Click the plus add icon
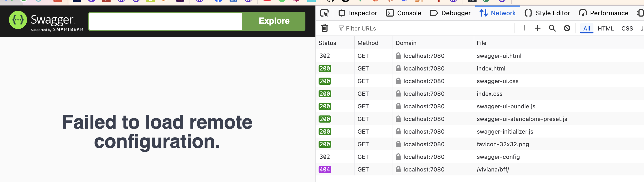 pos(538,28)
